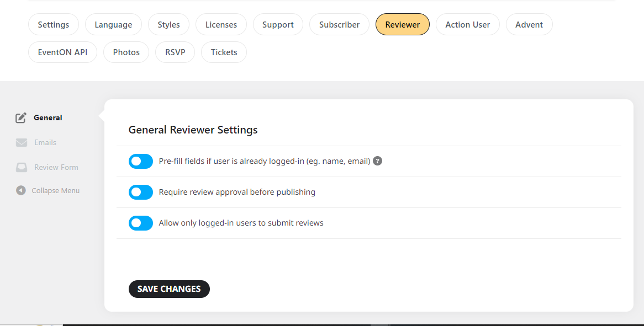The width and height of the screenshot is (644, 326).
Task: Toggle Require review approval before publishing
Action: coord(141,192)
